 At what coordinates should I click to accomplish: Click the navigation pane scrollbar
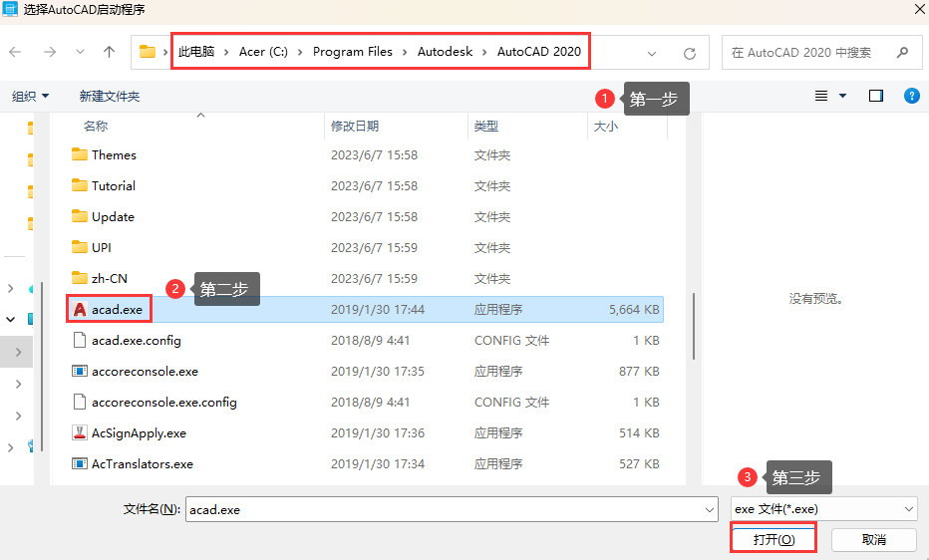click(x=42, y=366)
